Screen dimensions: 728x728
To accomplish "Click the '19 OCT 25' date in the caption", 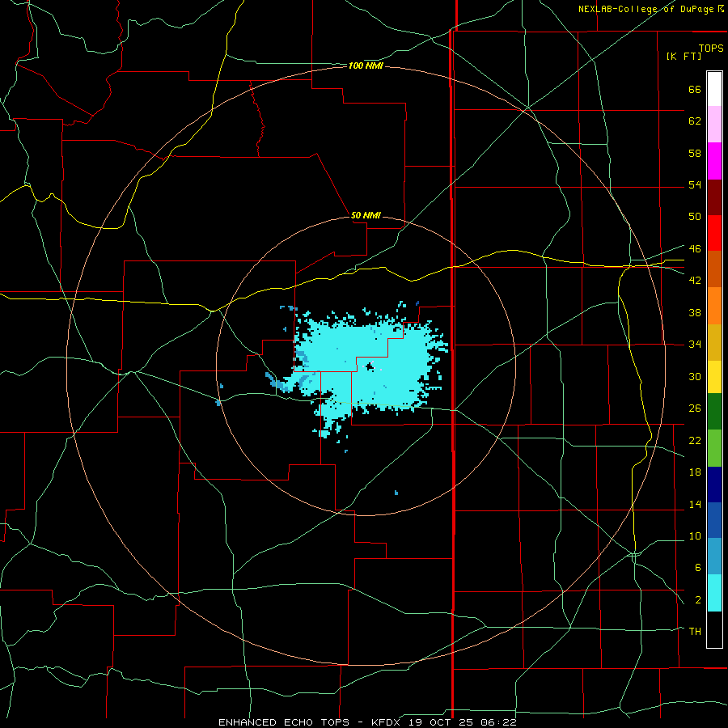I will (x=442, y=722).
